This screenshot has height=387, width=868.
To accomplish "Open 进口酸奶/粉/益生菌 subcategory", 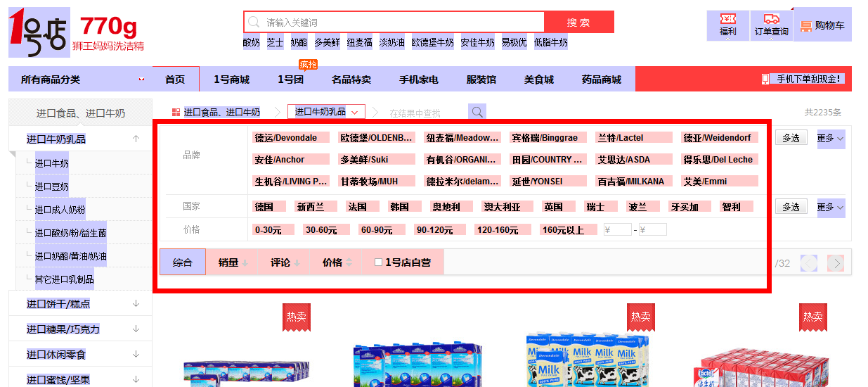I will [70, 233].
